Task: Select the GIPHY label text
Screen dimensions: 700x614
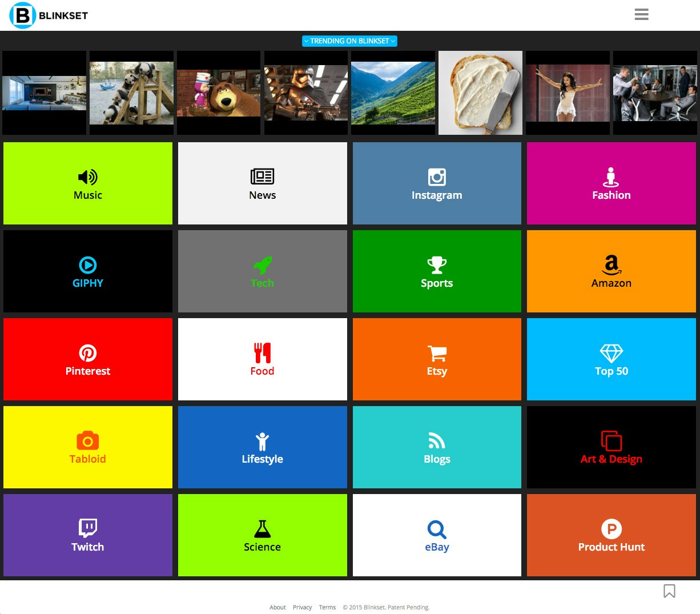Action: (88, 283)
